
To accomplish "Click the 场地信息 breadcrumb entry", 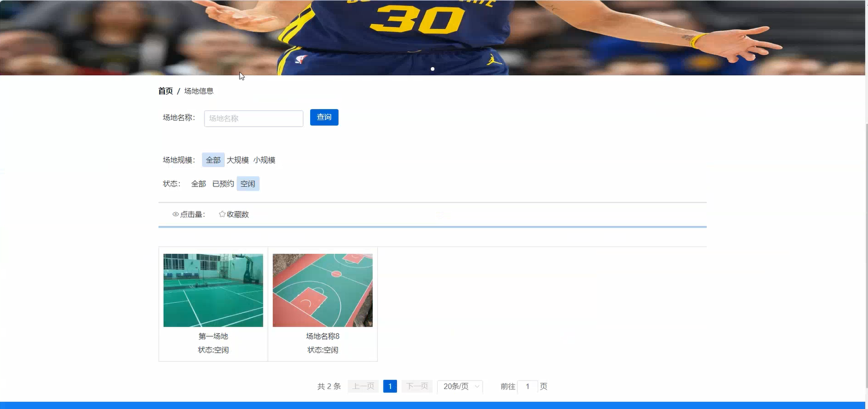I will [199, 90].
